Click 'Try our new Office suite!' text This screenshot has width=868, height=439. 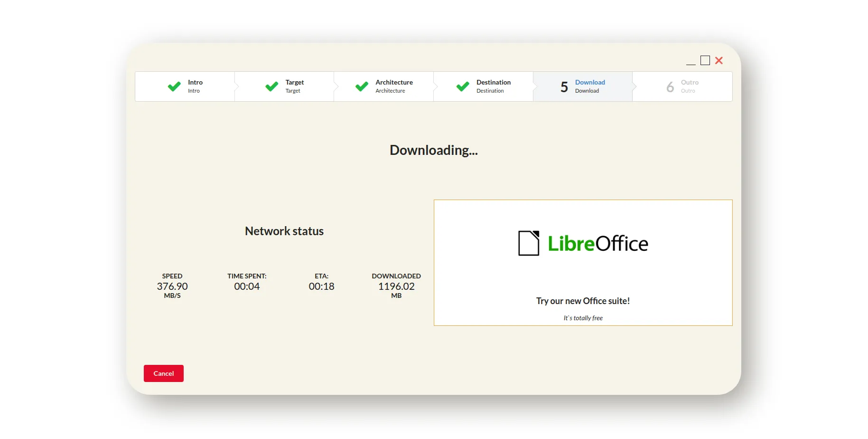point(583,301)
